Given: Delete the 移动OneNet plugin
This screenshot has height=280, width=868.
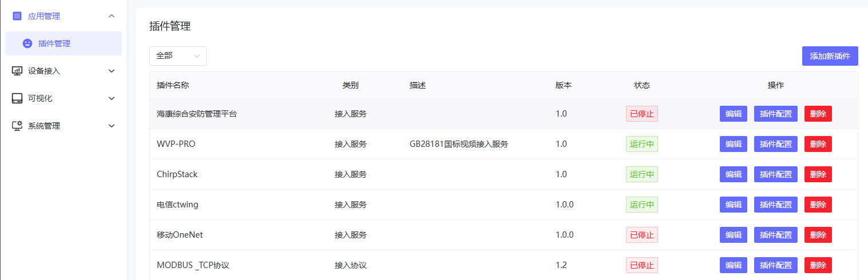Looking at the screenshot, I should [818, 235].
